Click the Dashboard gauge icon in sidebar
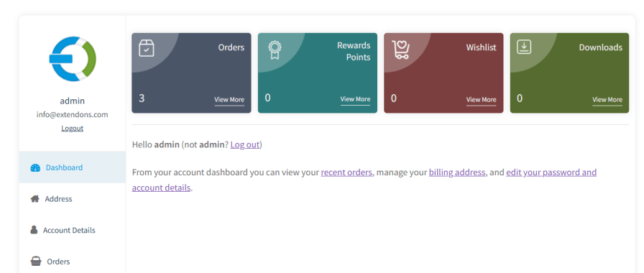644x273 pixels. tap(35, 167)
